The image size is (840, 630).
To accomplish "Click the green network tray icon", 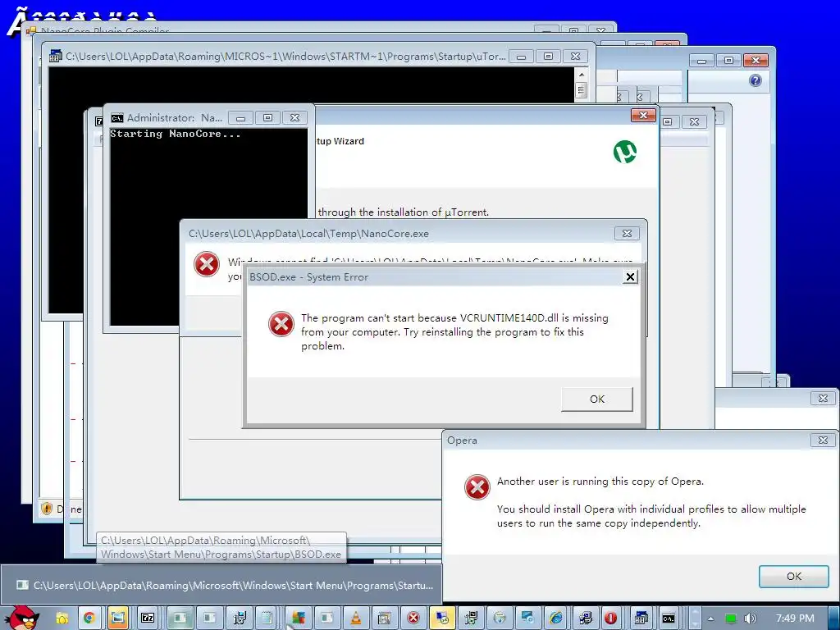I will [x=731, y=619].
